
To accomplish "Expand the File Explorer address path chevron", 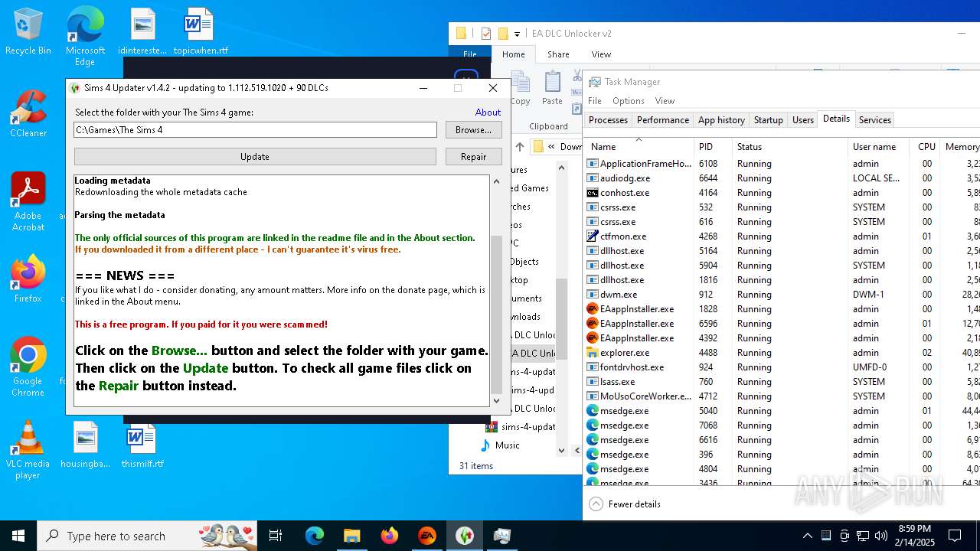I will pos(551,146).
